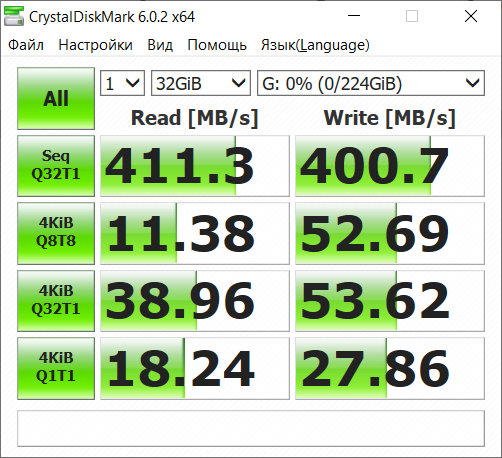Click the 411.3 sequential read result

pyautogui.click(x=195, y=166)
